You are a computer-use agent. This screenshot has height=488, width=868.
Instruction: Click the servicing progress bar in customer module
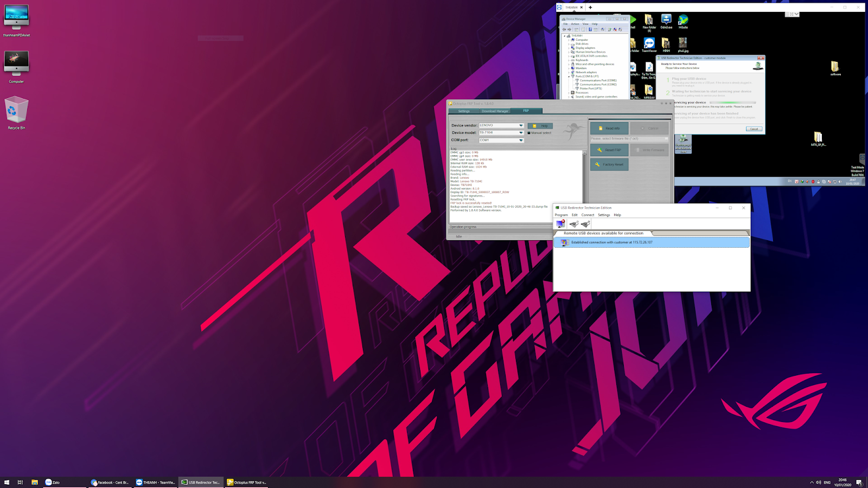732,102
